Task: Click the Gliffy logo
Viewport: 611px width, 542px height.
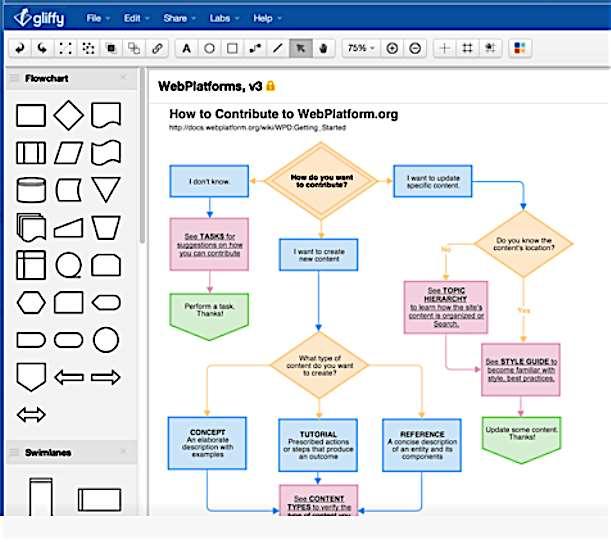Action: 39,18
